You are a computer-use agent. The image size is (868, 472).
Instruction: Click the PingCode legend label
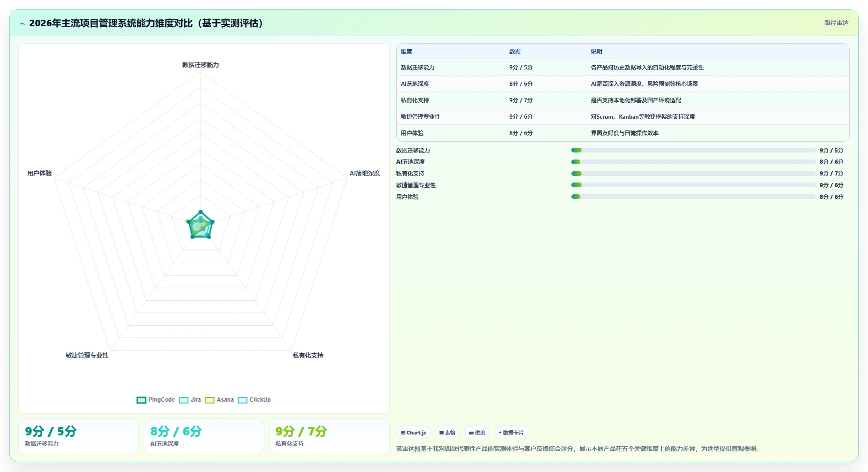pyautogui.click(x=161, y=400)
